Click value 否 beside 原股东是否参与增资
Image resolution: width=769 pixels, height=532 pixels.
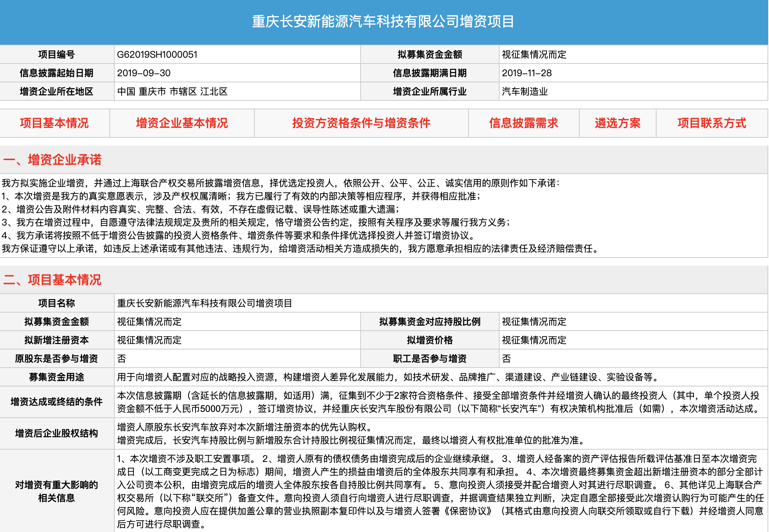click(122, 359)
